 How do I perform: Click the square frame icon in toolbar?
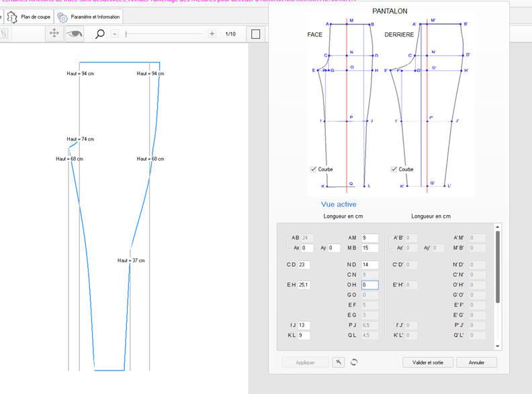point(255,34)
